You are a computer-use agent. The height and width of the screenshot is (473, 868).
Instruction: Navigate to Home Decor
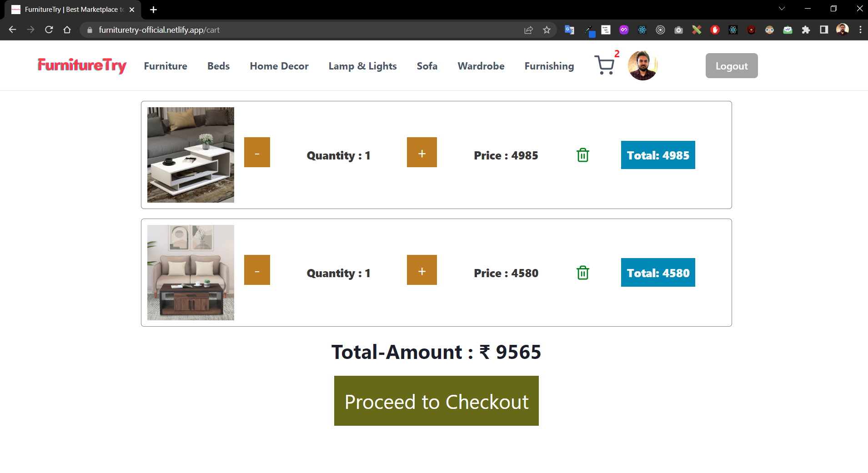279,66
